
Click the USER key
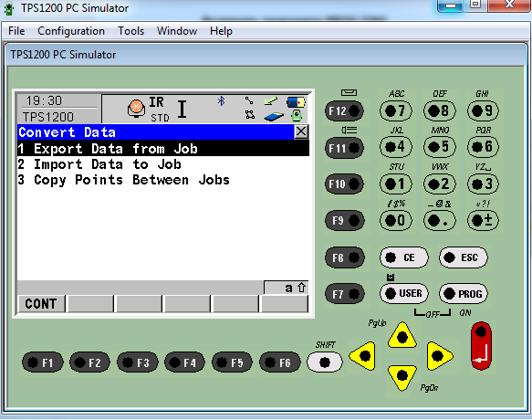coord(403,293)
